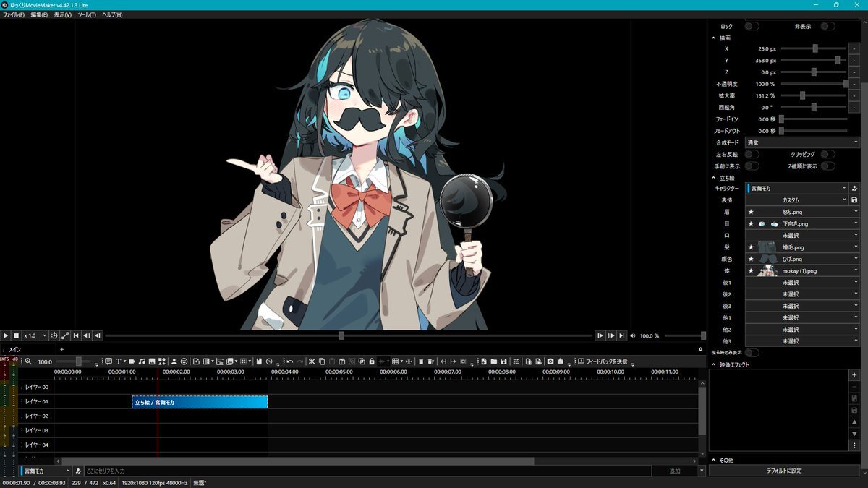Open the 顔色 dropdown showing ひげ.png

pos(802,259)
